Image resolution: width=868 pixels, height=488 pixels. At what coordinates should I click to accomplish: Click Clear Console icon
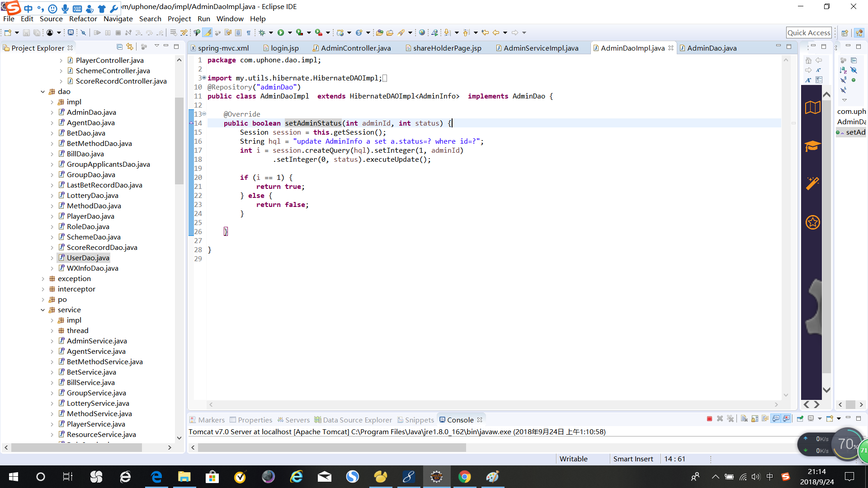(744, 419)
